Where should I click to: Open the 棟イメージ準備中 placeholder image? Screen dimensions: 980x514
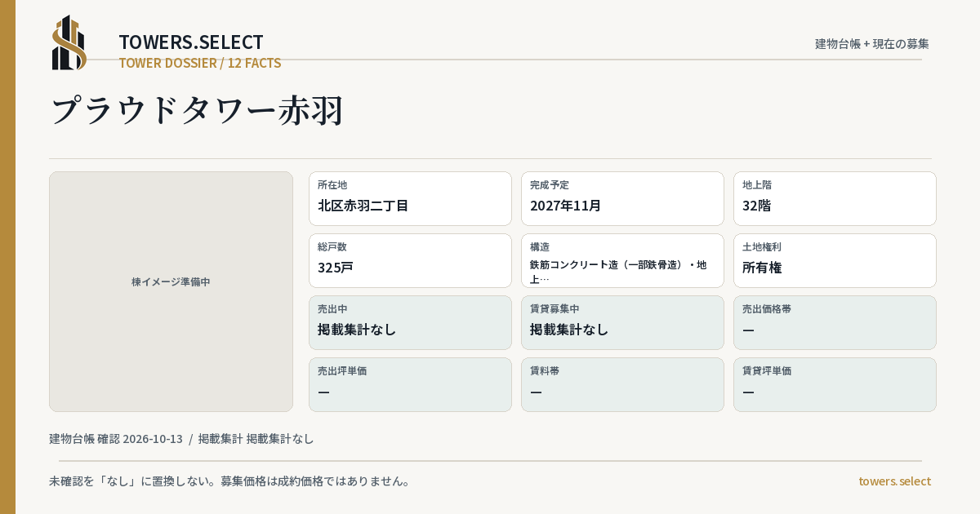[x=171, y=291]
